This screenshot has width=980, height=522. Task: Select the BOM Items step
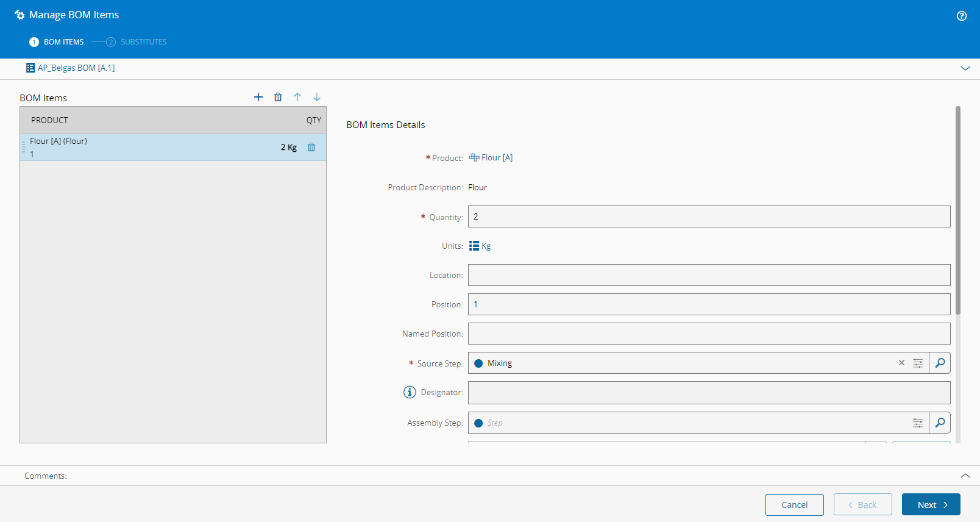coord(63,42)
